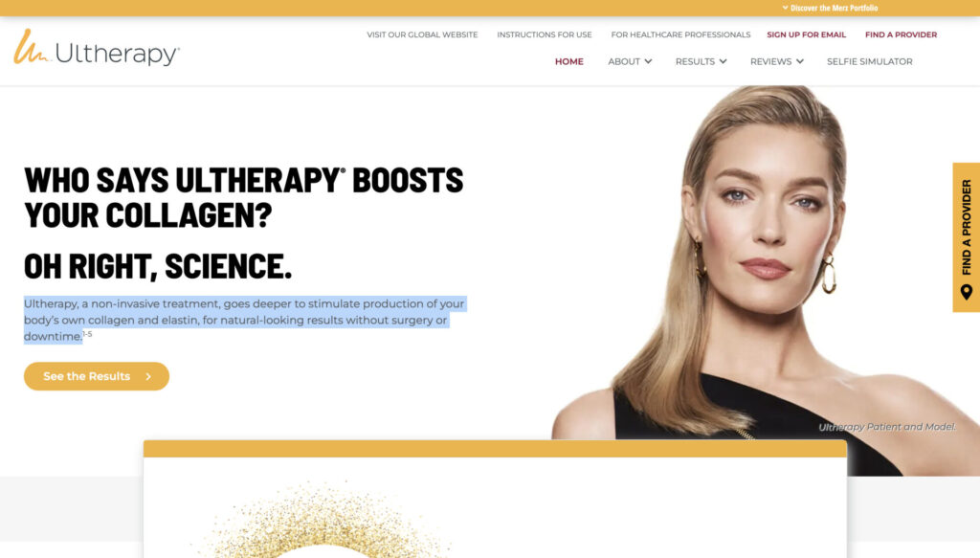Click the map pin icon on side tab
The image size is (980, 558).
967,292
